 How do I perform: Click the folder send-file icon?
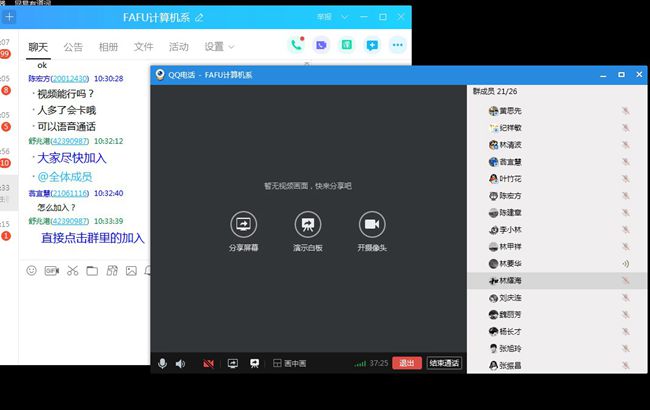pyautogui.click(x=92, y=270)
